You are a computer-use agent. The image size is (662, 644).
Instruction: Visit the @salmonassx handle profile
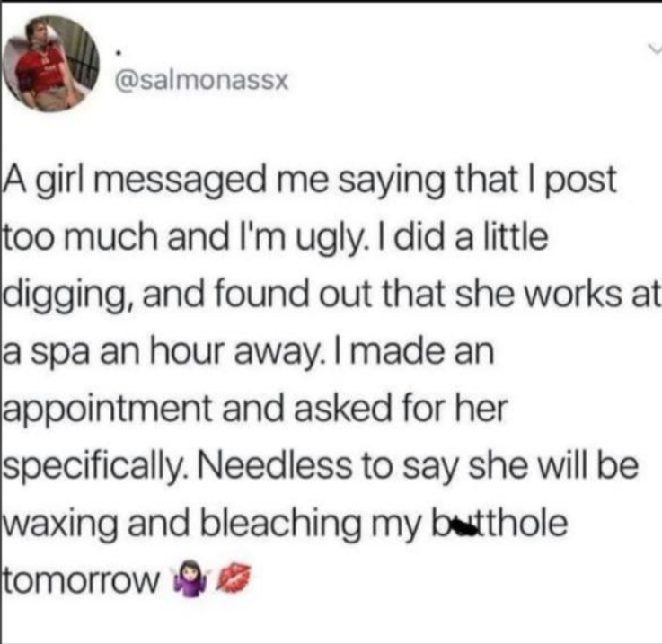pyautogui.click(x=202, y=80)
